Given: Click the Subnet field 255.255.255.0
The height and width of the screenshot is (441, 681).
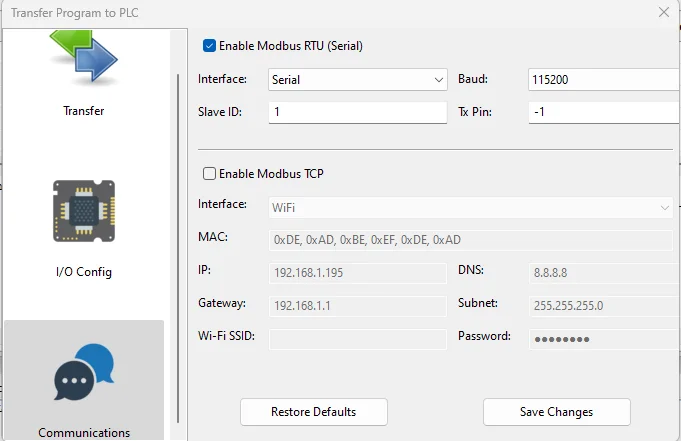Looking at the screenshot, I should [605, 306].
